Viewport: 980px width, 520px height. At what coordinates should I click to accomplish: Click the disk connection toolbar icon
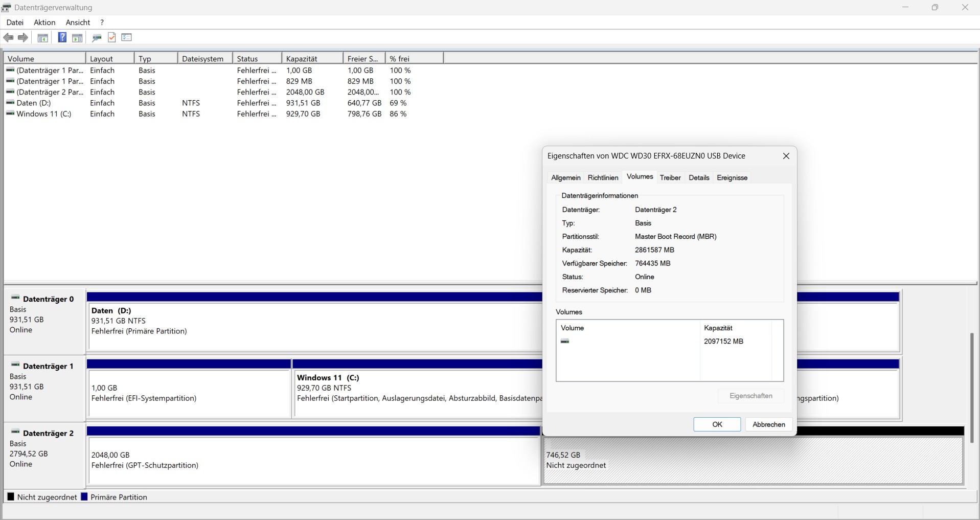97,37
